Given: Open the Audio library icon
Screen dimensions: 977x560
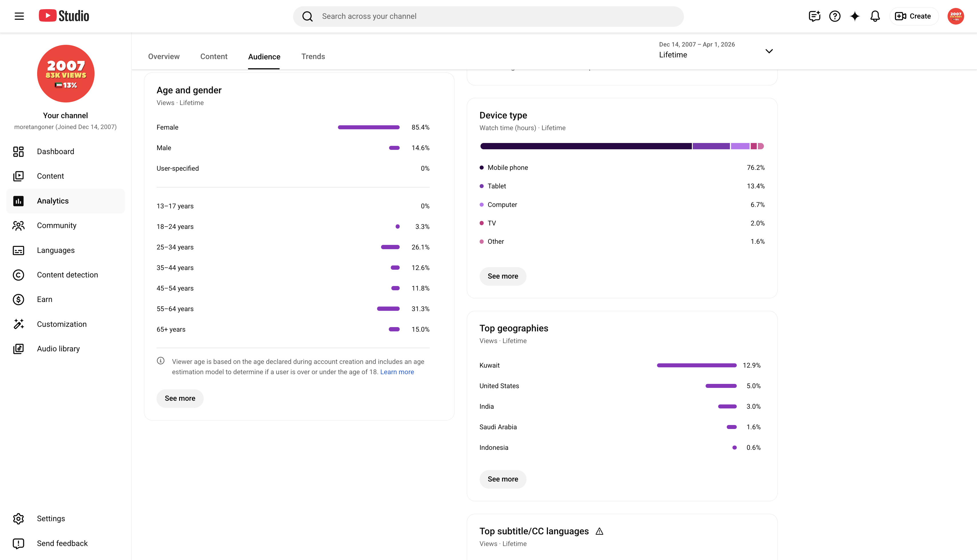Looking at the screenshot, I should (19, 349).
